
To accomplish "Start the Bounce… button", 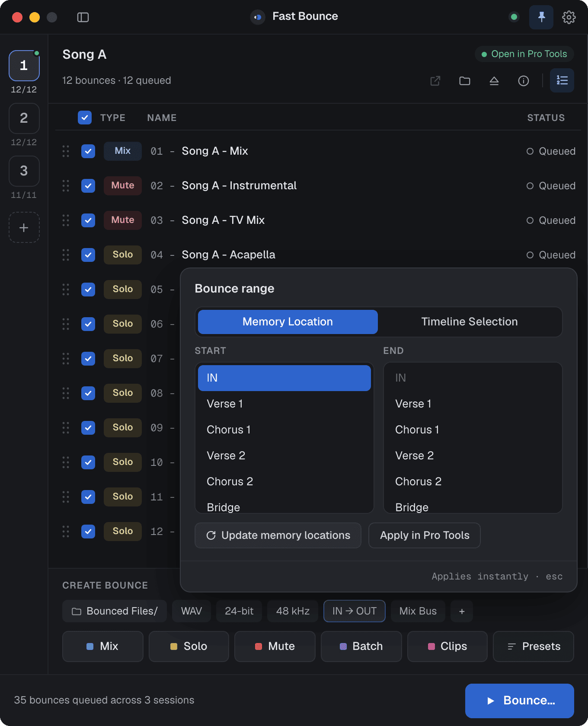I will (x=520, y=701).
